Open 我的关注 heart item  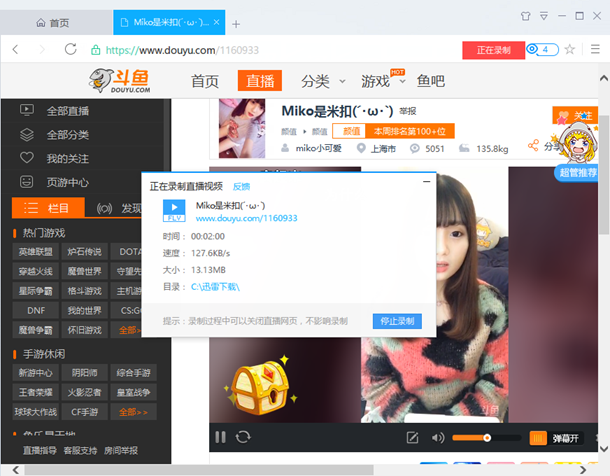click(68, 159)
